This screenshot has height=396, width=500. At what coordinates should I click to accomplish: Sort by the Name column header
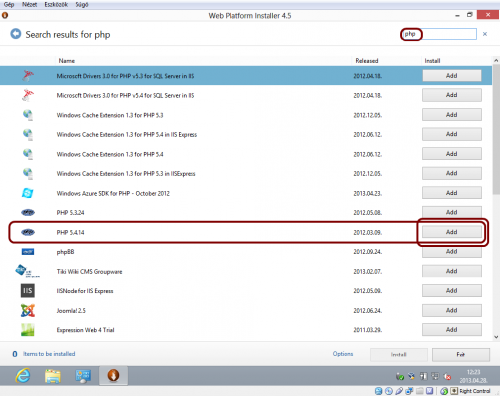67,61
